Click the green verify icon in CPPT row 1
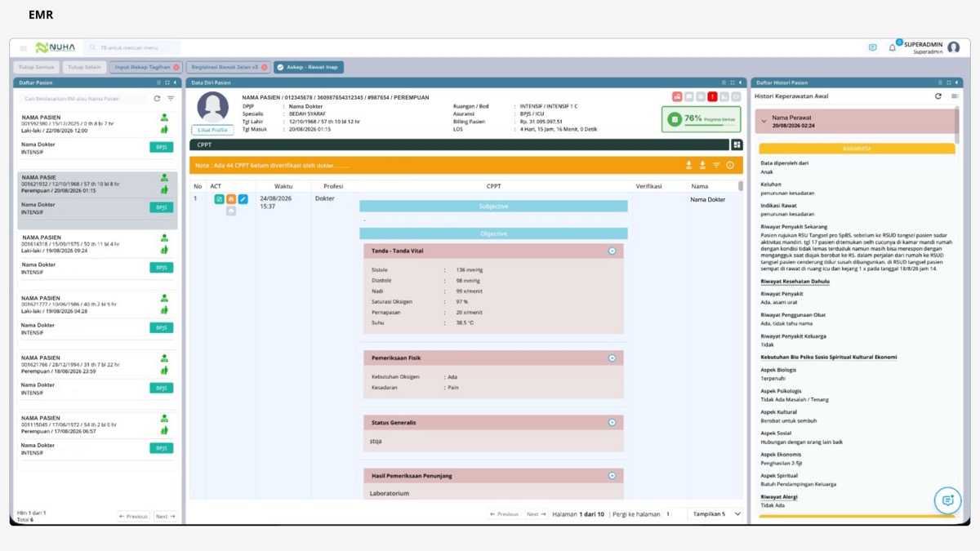 pyautogui.click(x=219, y=199)
